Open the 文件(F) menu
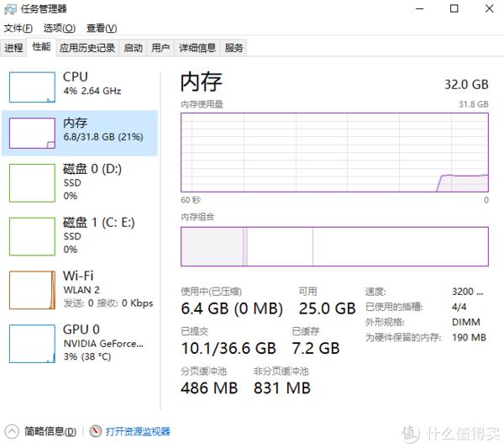Screen dimensions: 504x448 [x=18, y=29]
